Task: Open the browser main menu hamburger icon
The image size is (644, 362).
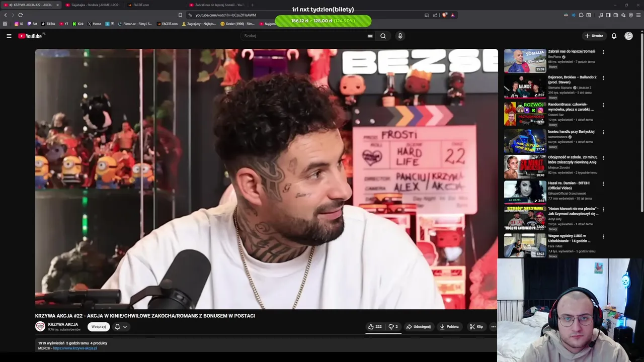Action: pos(638,15)
